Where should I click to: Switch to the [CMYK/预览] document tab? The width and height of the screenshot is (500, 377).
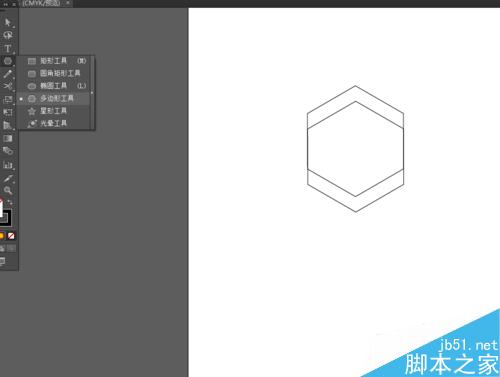coord(41,3)
